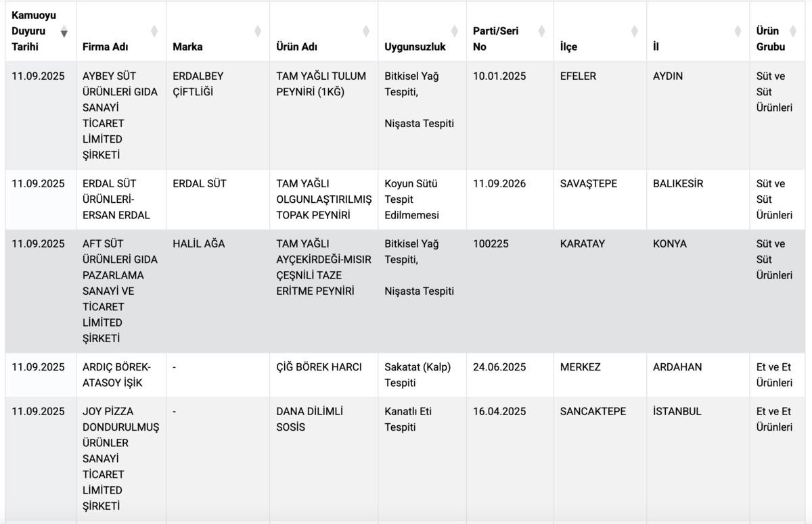Image resolution: width=812 pixels, height=524 pixels.
Task: Toggle sort icon beside Uygunsuzluk header
Action: point(455,31)
